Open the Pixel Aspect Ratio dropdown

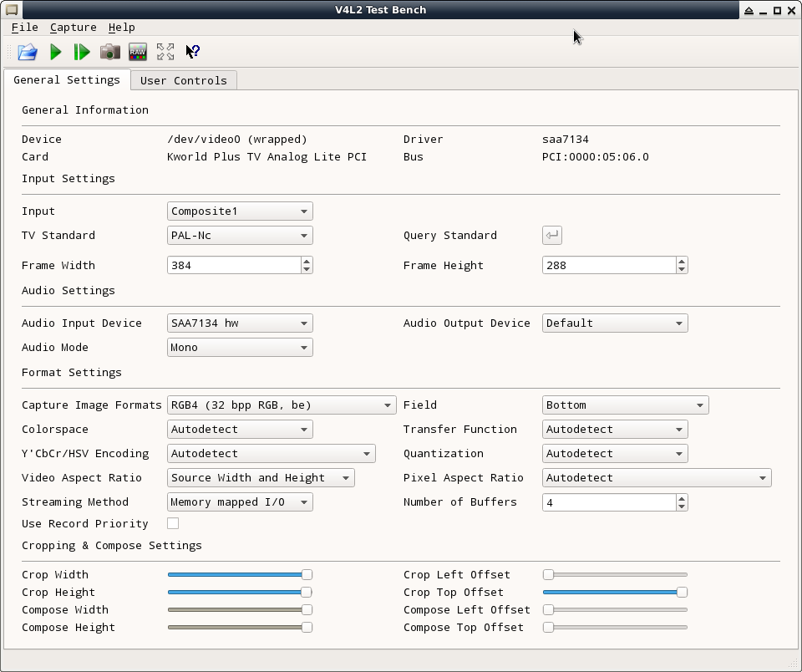click(x=656, y=478)
